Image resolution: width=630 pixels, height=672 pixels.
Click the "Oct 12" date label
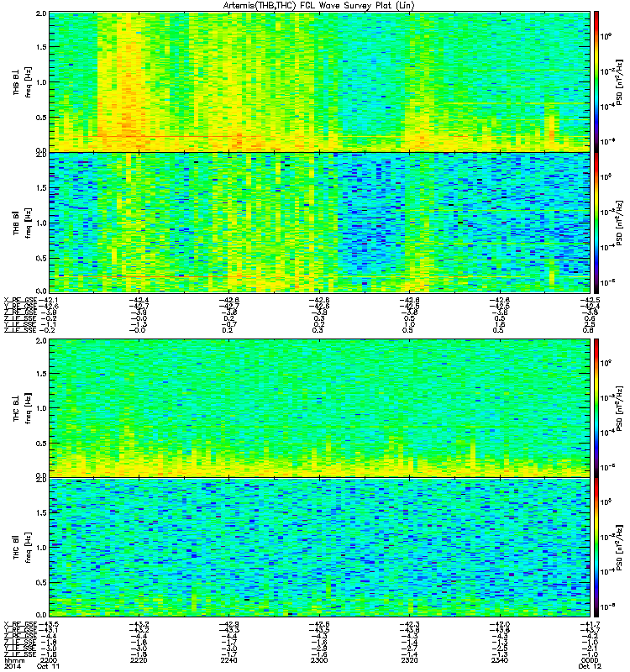[x=590, y=666]
